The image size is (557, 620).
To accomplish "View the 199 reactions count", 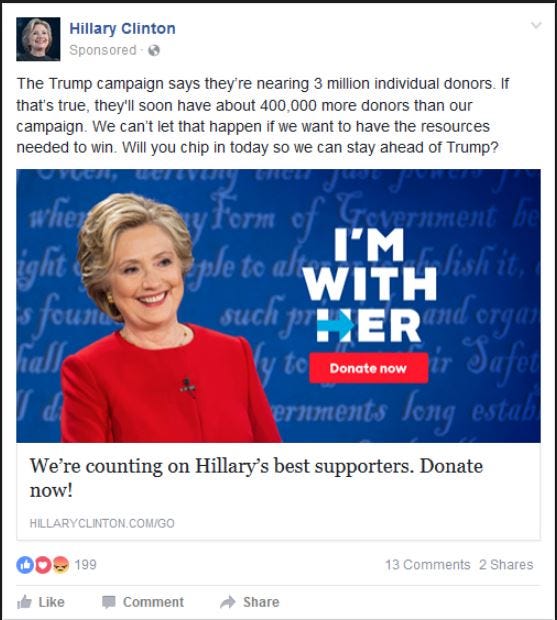I will point(85,565).
